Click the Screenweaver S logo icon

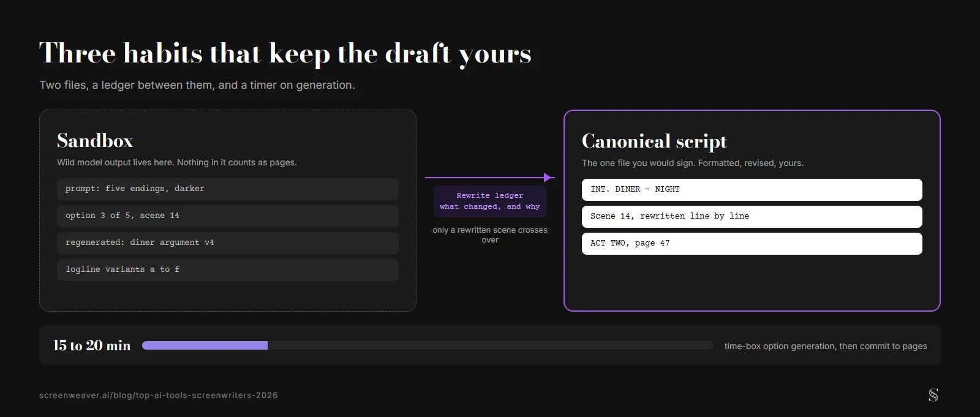point(933,395)
